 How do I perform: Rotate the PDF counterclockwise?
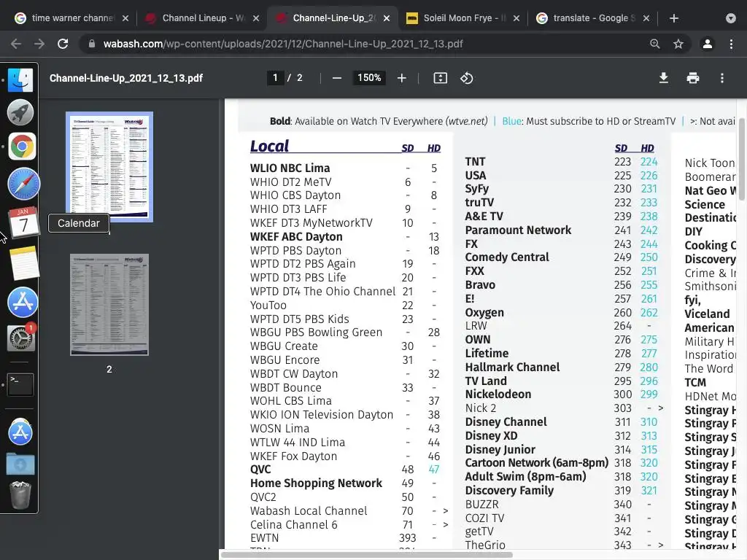click(466, 78)
